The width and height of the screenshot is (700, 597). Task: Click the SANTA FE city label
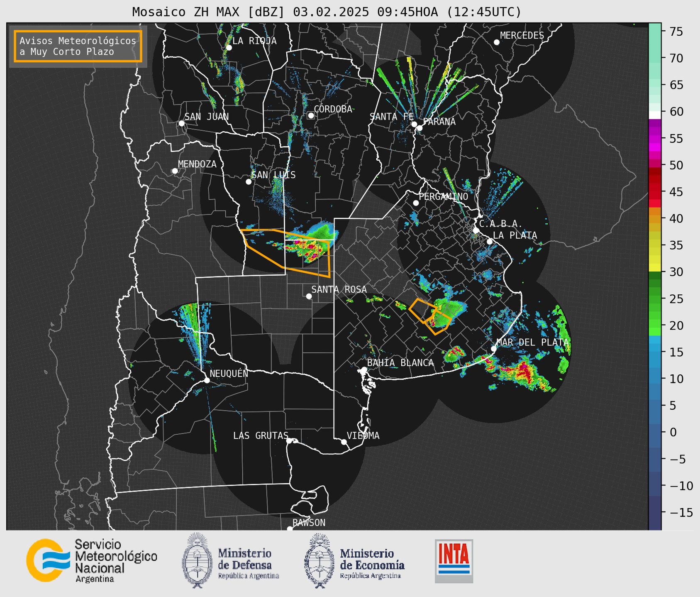coord(392,117)
